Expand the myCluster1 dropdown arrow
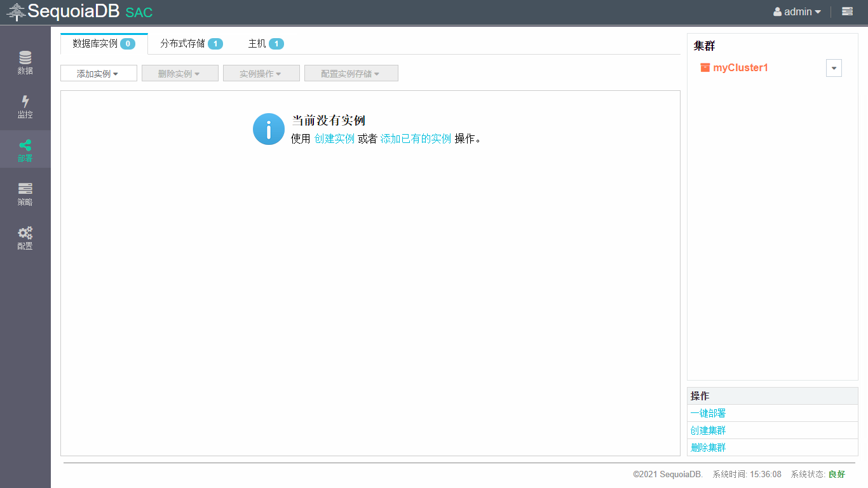868x488 pixels. coord(834,68)
